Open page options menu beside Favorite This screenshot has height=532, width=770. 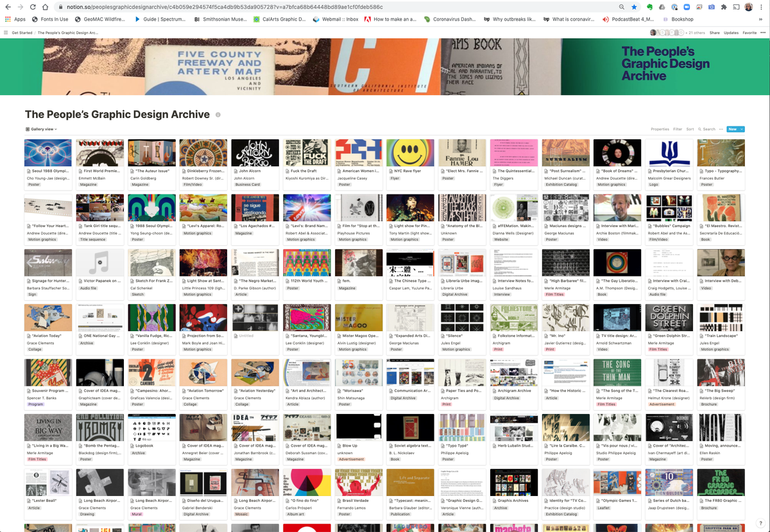tap(762, 32)
